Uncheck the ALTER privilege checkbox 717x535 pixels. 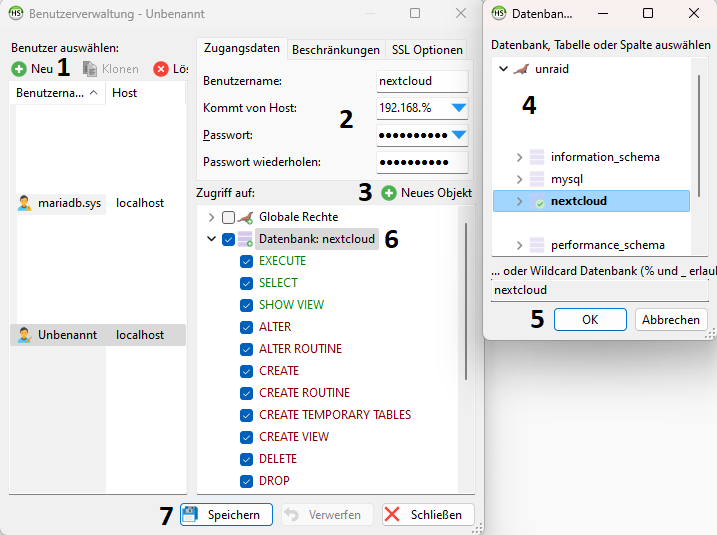[246, 327]
